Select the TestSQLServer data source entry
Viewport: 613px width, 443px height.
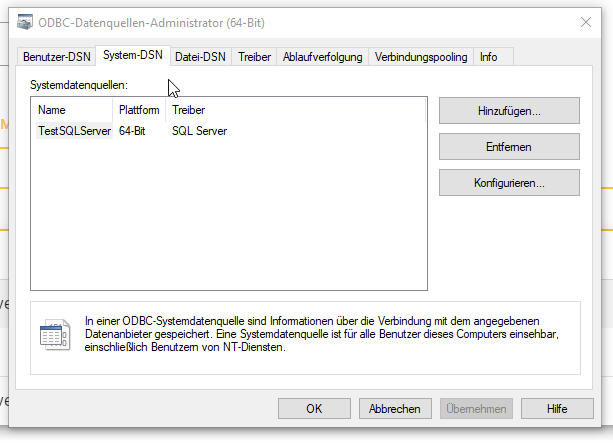tap(74, 131)
